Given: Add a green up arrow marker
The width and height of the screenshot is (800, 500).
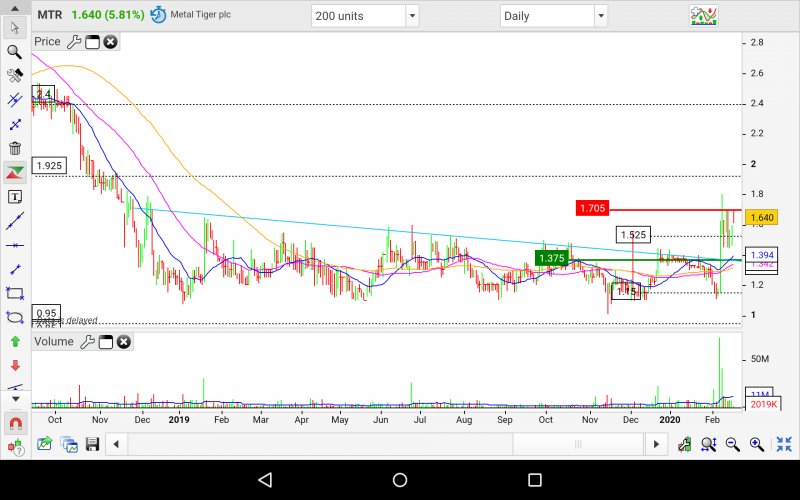Looking at the screenshot, I should (x=15, y=341).
